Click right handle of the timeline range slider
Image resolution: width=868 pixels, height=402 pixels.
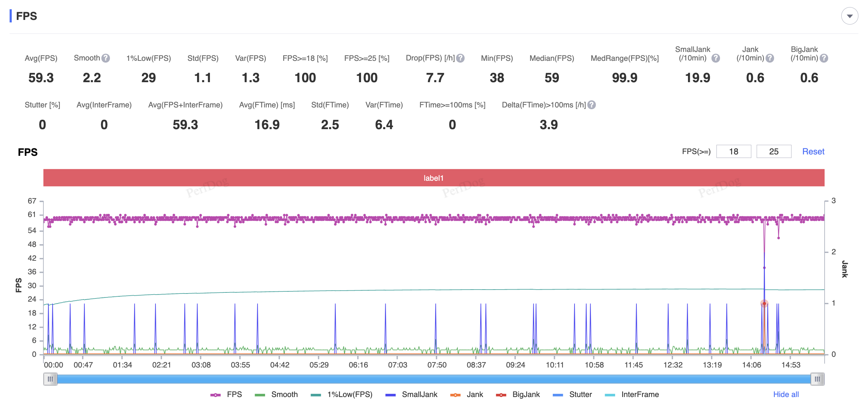pos(817,379)
